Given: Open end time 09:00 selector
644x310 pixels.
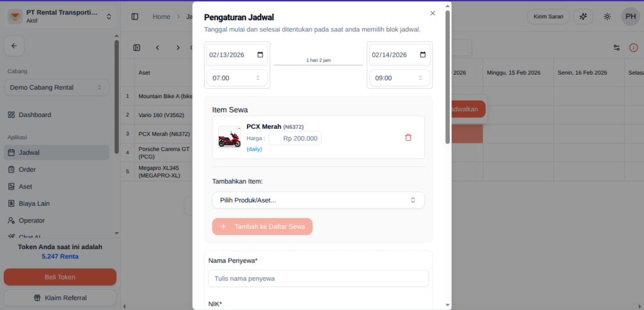Looking at the screenshot, I should [x=399, y=78].
